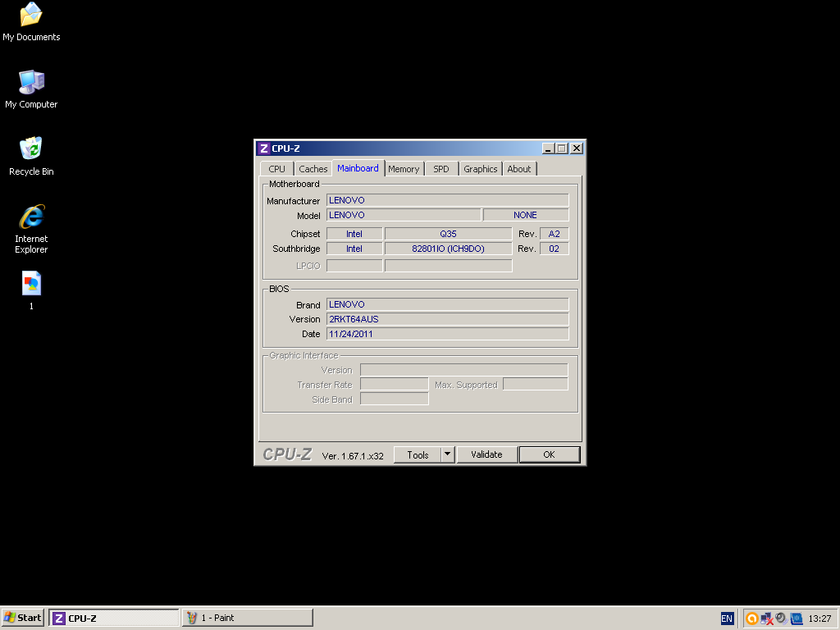Click the Chipset vendor Intel field

(354, 234)
